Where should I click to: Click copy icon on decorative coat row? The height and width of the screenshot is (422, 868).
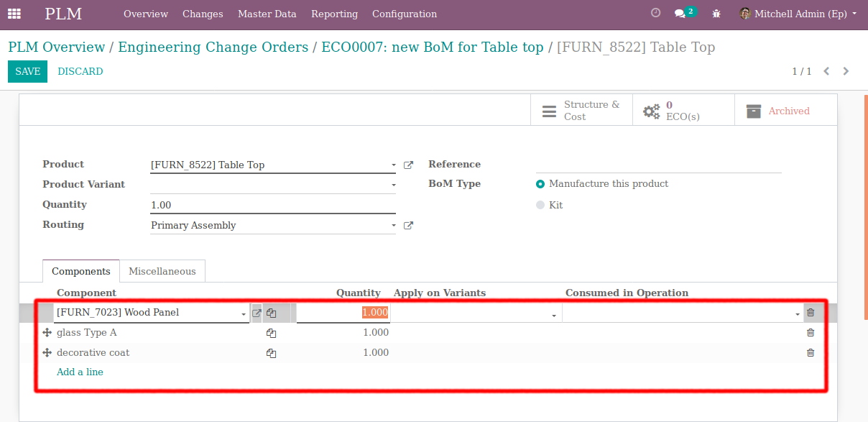point(271,353)
